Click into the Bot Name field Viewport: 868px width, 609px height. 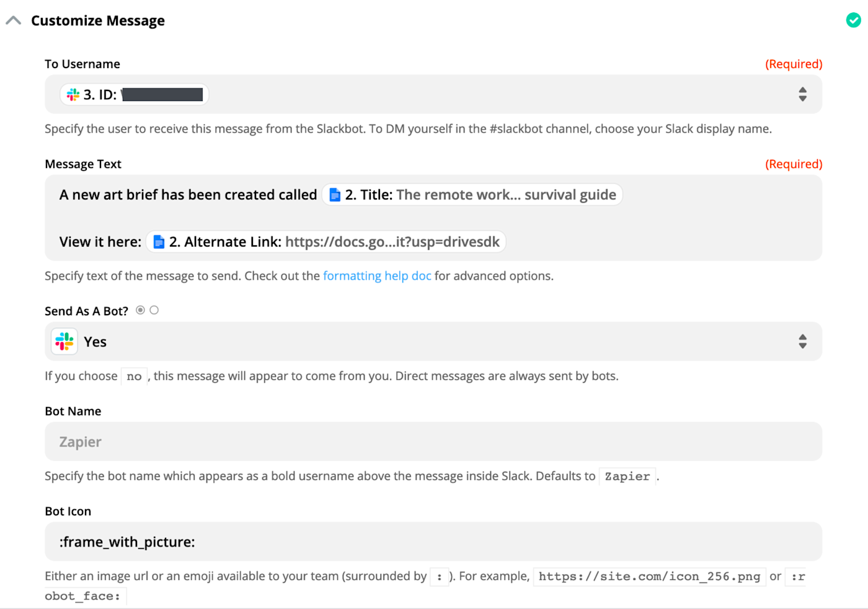coord(433,442)
